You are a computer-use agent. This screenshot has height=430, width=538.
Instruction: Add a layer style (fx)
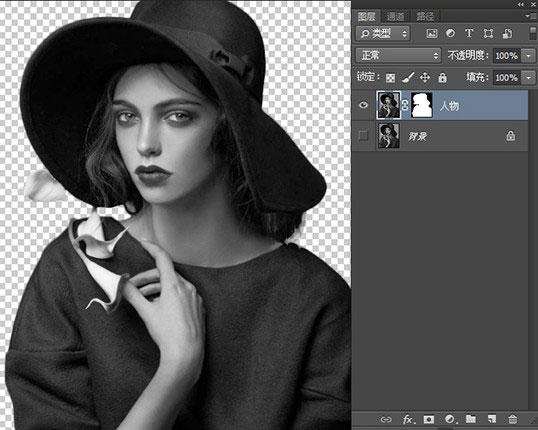(x=408, y=419)
